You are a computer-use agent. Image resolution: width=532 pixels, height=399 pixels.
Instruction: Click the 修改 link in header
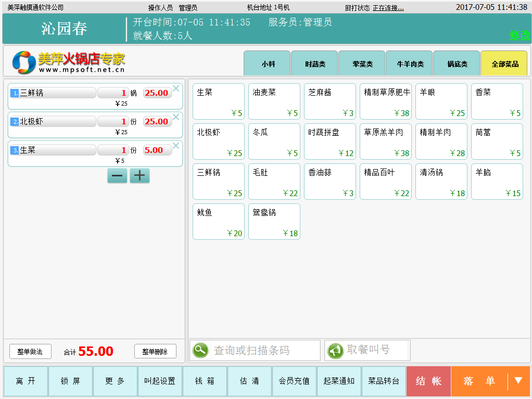point(519,35)
